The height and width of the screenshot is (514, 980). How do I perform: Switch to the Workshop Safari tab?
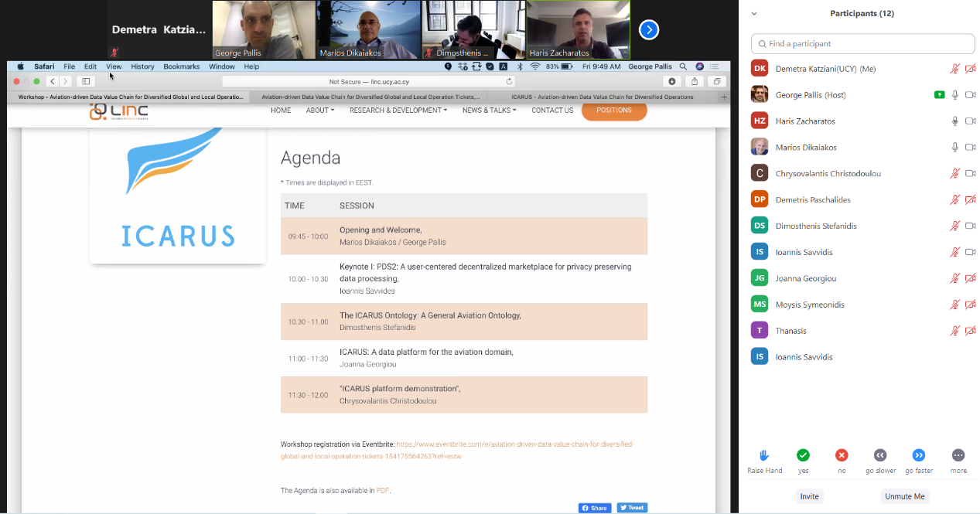(131, 97)
